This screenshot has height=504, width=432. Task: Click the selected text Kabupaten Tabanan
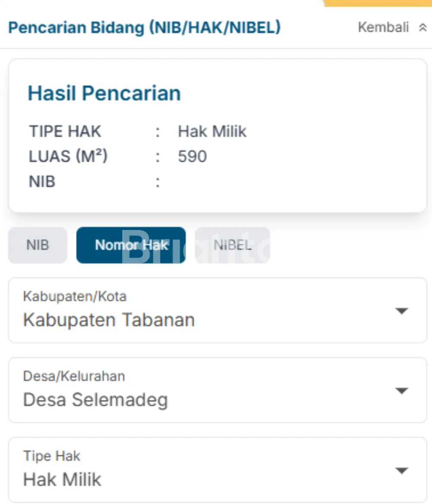pyautogui.click(x=109, y=320)
